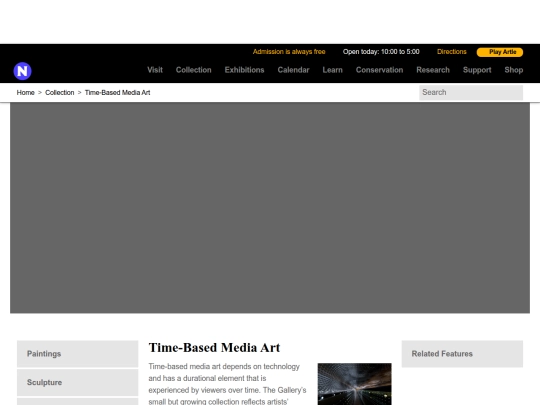The height and width of the screenshot is (405, 540).
Task: Go to Exhibitions menu item
Action: pos(245,70)
